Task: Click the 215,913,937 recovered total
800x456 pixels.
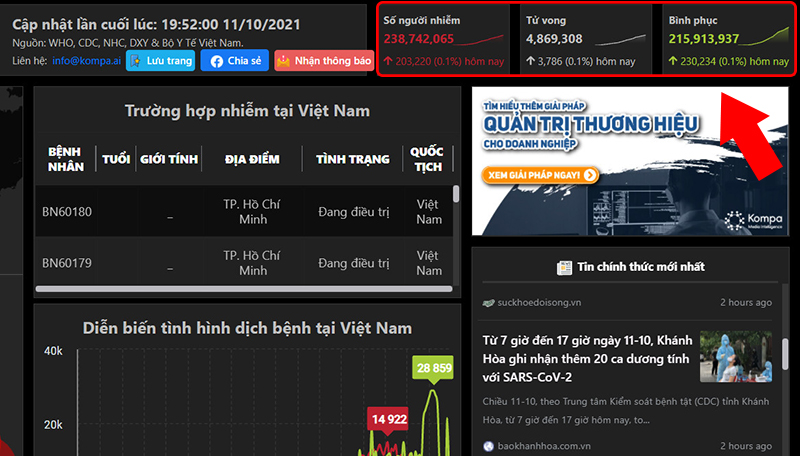Action: [704, 39]
